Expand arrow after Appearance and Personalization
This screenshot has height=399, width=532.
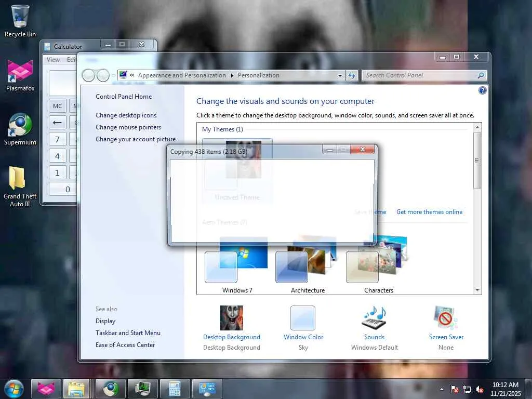[x=232, y=75]
